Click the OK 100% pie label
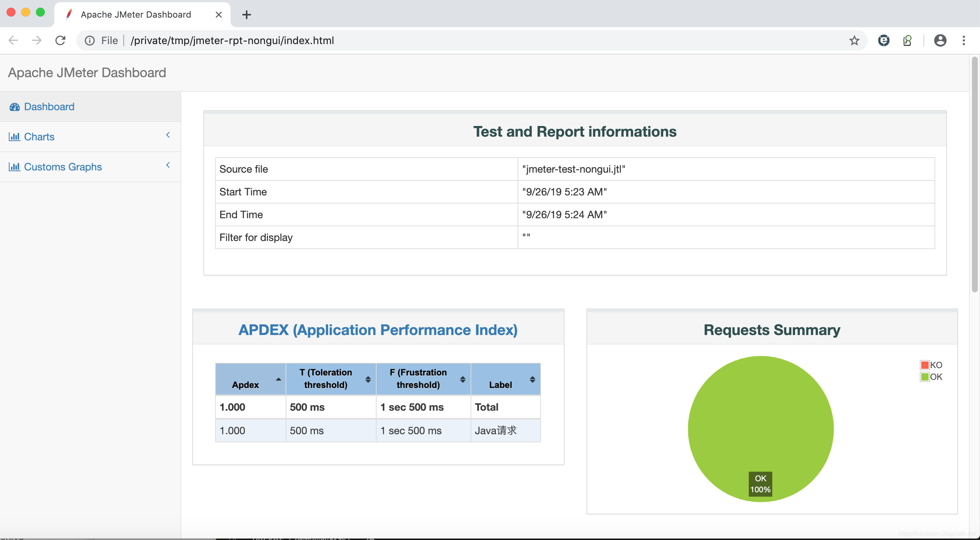 tap(760, 484)
